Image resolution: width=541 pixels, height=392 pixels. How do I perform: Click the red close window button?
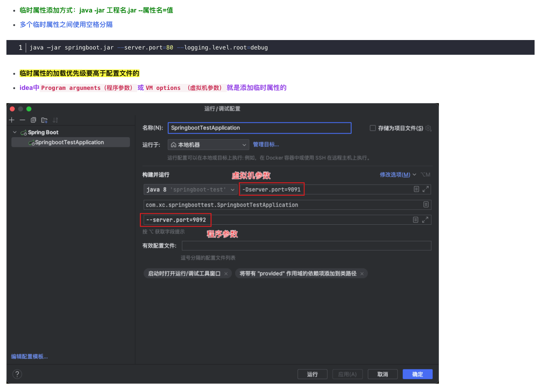click(x=12, y=109)
